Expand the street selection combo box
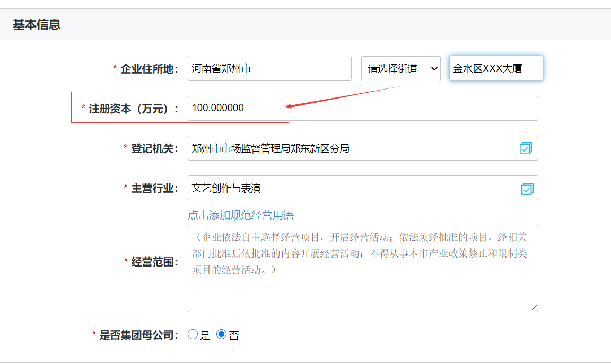This screenshot has width=611, height=364. [x=401, y=68]
